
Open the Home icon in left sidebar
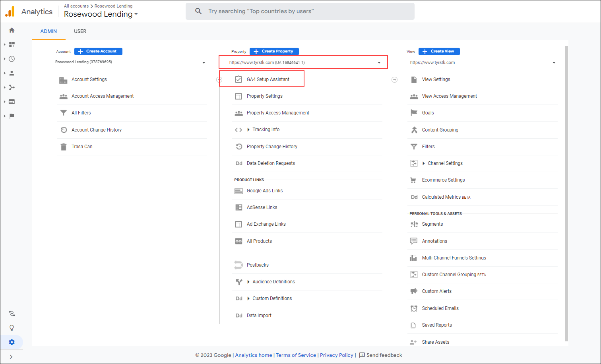coord(12,30)
